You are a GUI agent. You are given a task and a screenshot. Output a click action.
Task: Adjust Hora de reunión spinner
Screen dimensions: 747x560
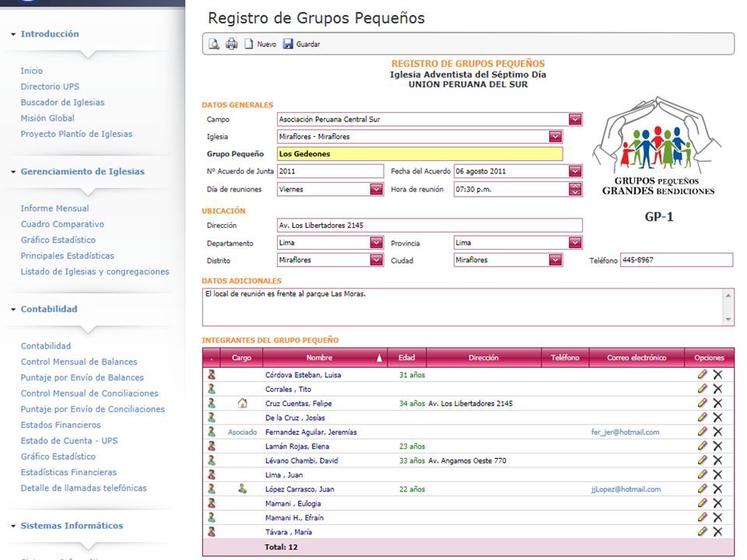[x=575, y=189]
